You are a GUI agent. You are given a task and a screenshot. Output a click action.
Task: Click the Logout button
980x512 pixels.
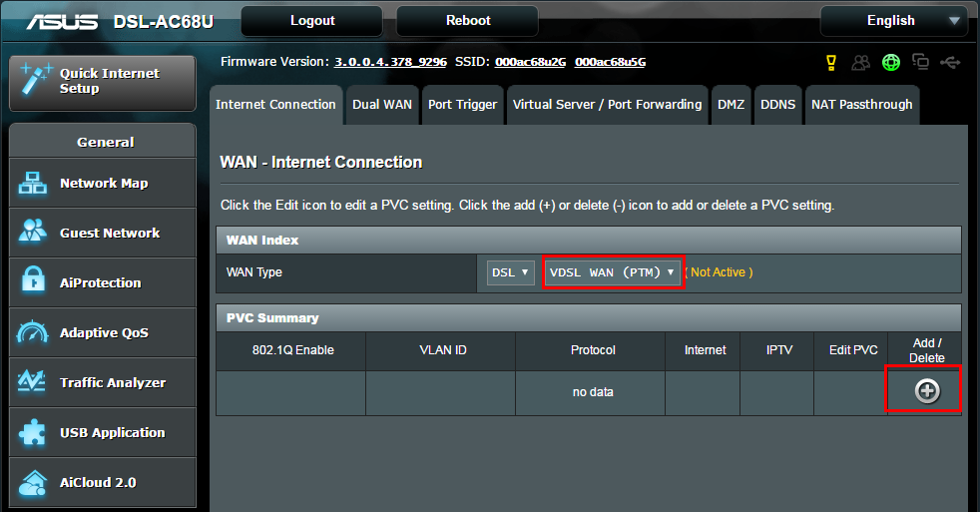tap(311, 21)
